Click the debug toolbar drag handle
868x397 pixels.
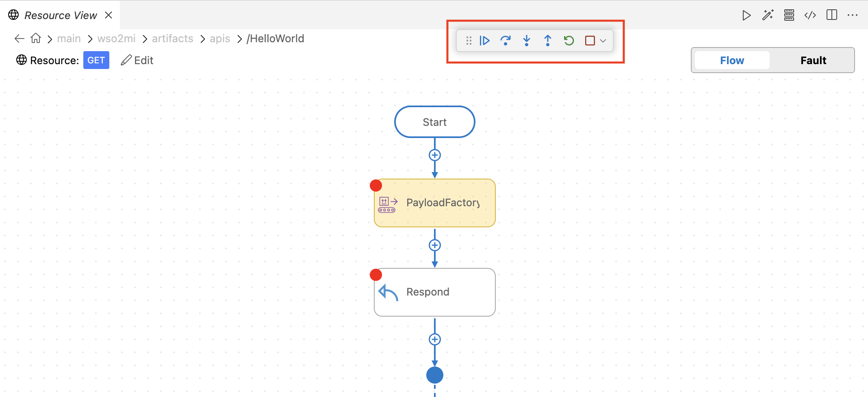point(469,41)
